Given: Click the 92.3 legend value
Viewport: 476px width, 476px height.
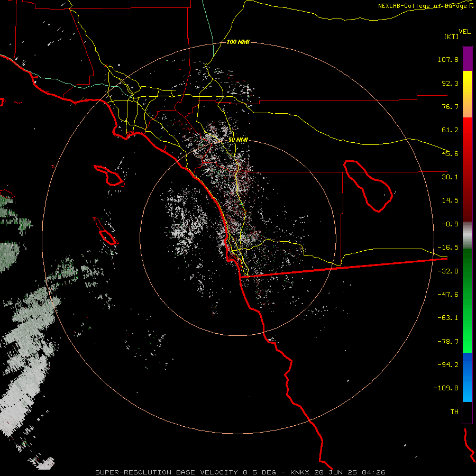Looking at the screenshot, I should click(450, 83).
